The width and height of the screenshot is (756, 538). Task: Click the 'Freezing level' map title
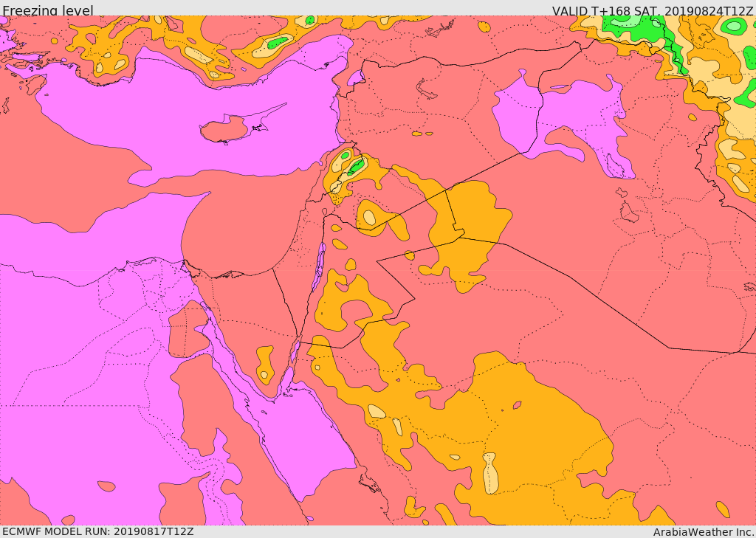(48, 10)
